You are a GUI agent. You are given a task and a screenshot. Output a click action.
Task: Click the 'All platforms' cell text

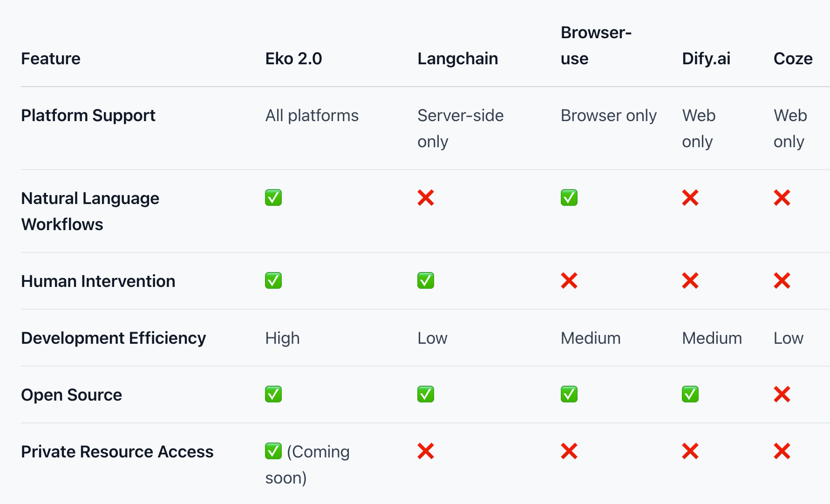point(312,116)
